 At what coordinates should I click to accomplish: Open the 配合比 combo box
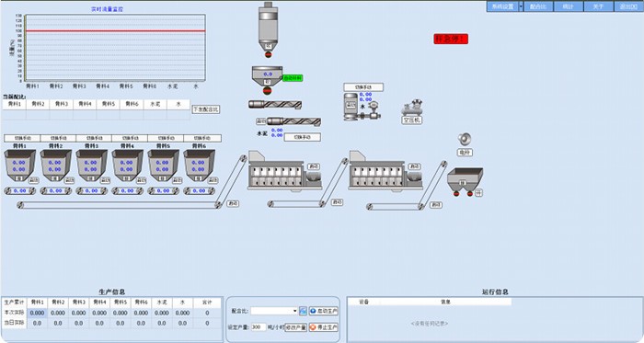pos(274,311)
